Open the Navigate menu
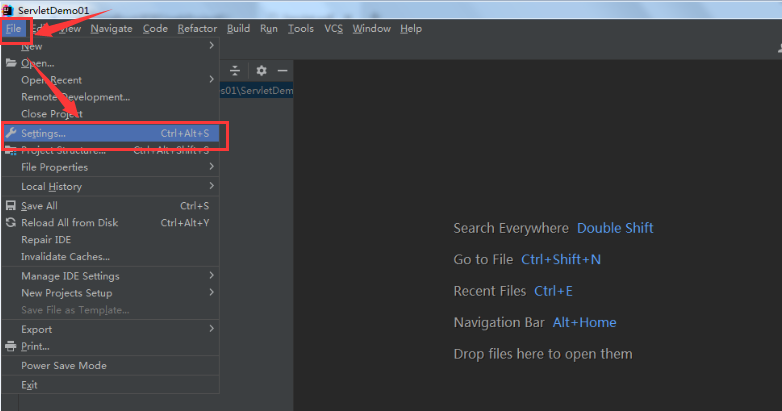This screenshot has width=782, height=411. [x=111, y=29]
